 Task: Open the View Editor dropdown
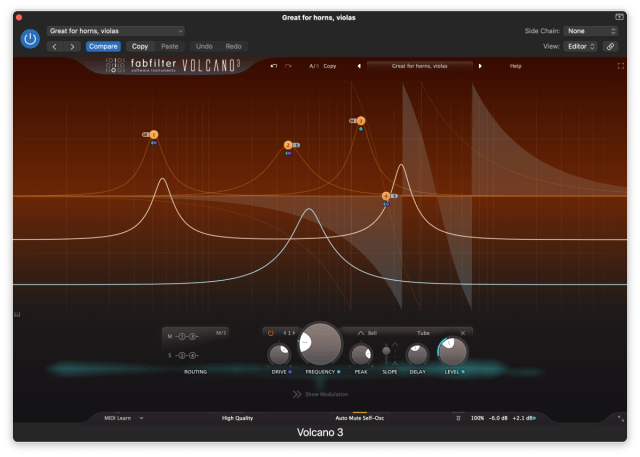tap(581, 47)
